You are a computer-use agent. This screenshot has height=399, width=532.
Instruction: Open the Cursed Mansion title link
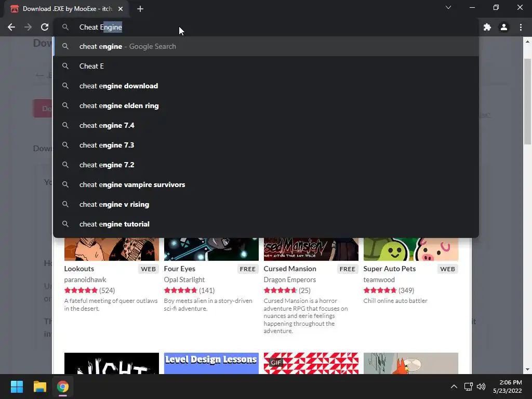click(290, 269)
